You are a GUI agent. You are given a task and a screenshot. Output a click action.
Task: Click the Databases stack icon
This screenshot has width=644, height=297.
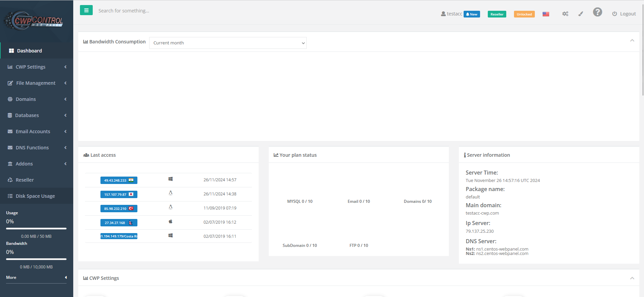click(x=10, y=115)
